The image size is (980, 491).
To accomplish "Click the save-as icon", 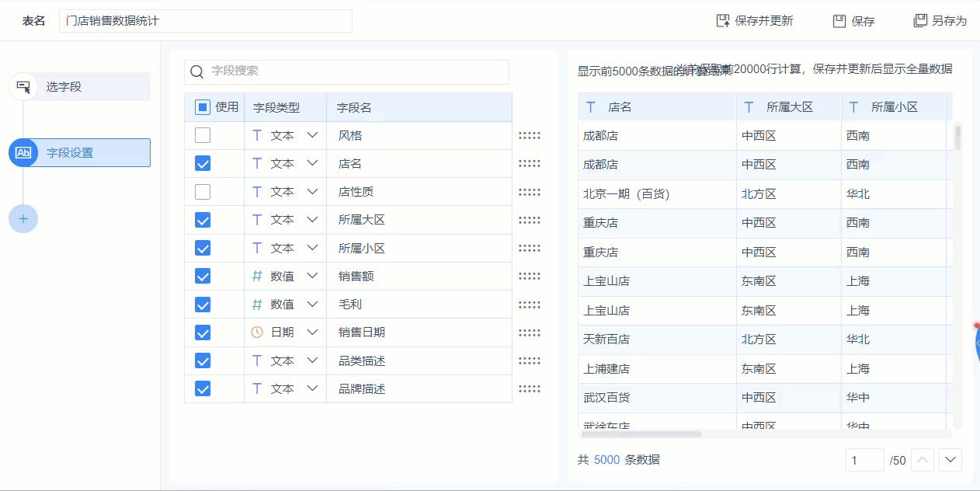I will [920, 21].
